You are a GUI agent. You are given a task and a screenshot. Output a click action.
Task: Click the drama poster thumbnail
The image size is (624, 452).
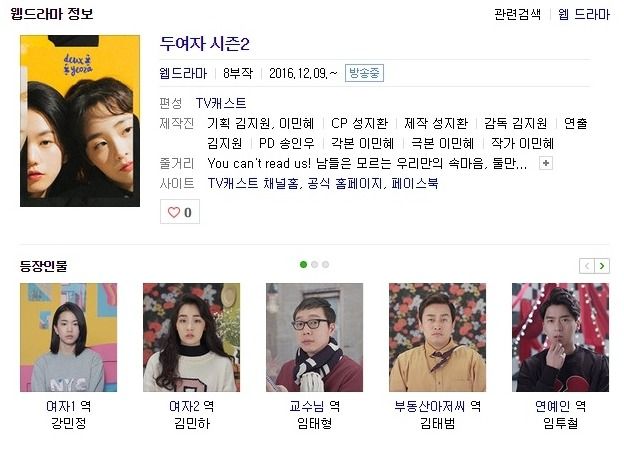(x=80, y=121)
